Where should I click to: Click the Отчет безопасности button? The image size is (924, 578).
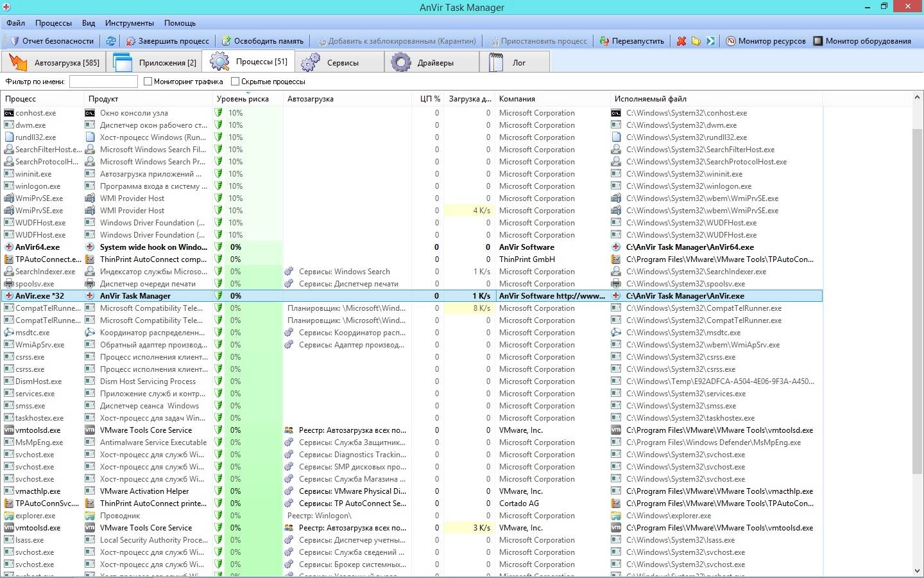(52, 40)
